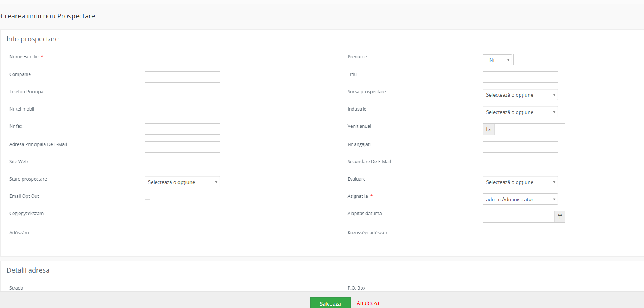Click the Anuleaza link
This screenshot has height=308, width=644.
click(368, 303)
